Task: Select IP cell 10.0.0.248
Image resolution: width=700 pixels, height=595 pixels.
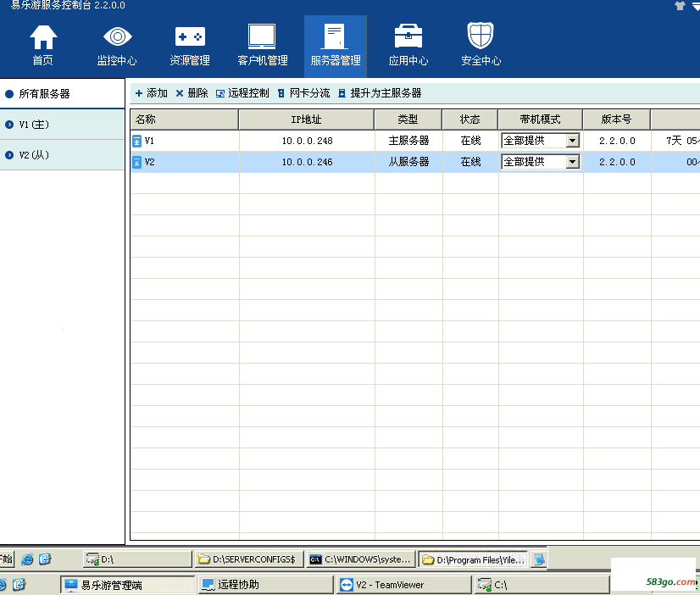Action: tap(307, 141)
